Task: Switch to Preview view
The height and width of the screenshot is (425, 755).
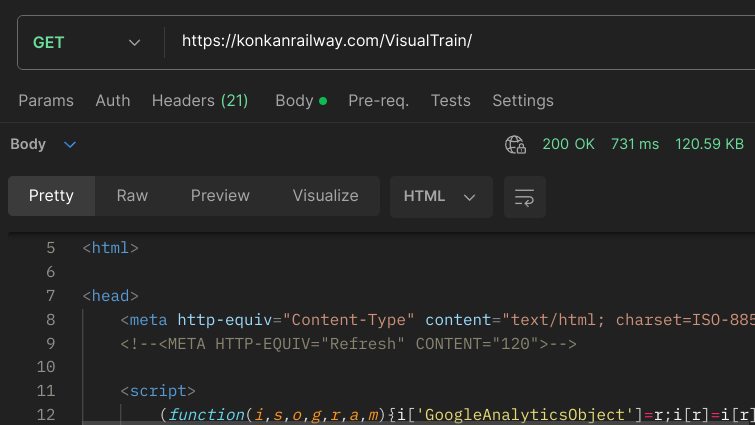Action: (x=220, y=196)
